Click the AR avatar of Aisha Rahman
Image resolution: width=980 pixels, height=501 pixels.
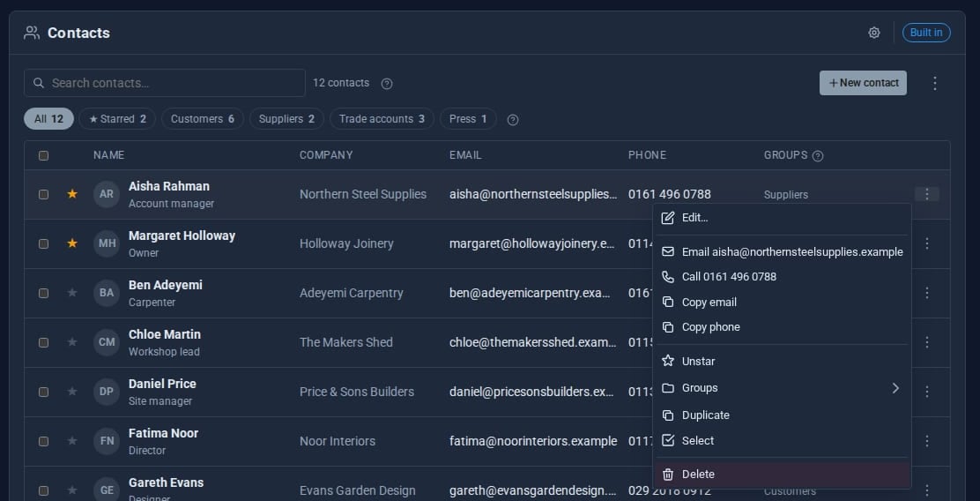point(107,194)
